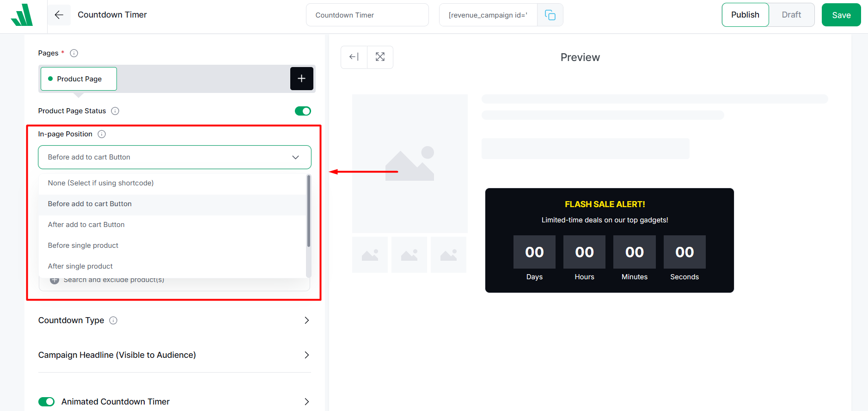Viewport: 868px width, 411px height.
Task: Click the revenue_campaign shortcode field
Action: 488,15
